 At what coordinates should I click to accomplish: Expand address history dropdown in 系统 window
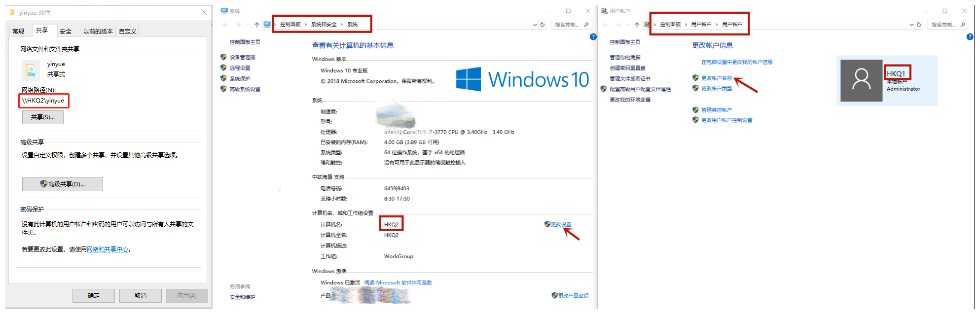point(535,25)
